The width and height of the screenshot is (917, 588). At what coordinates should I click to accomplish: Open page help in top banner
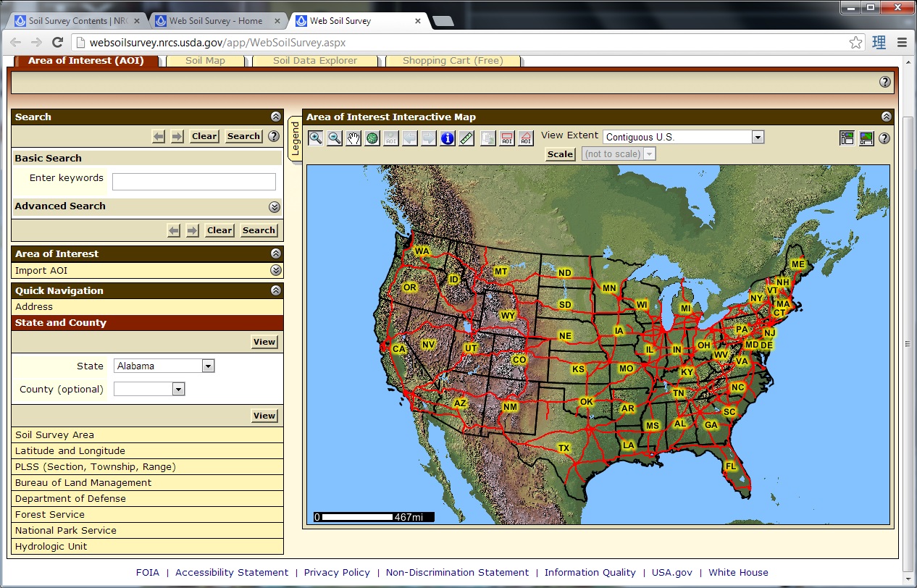pyautogui.click(x=885, y=82)
